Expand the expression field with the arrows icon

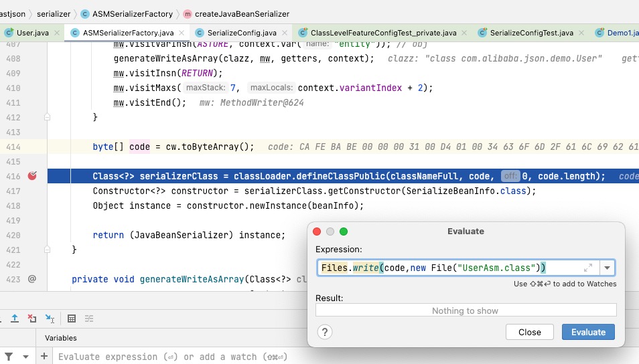click(587, 268)
